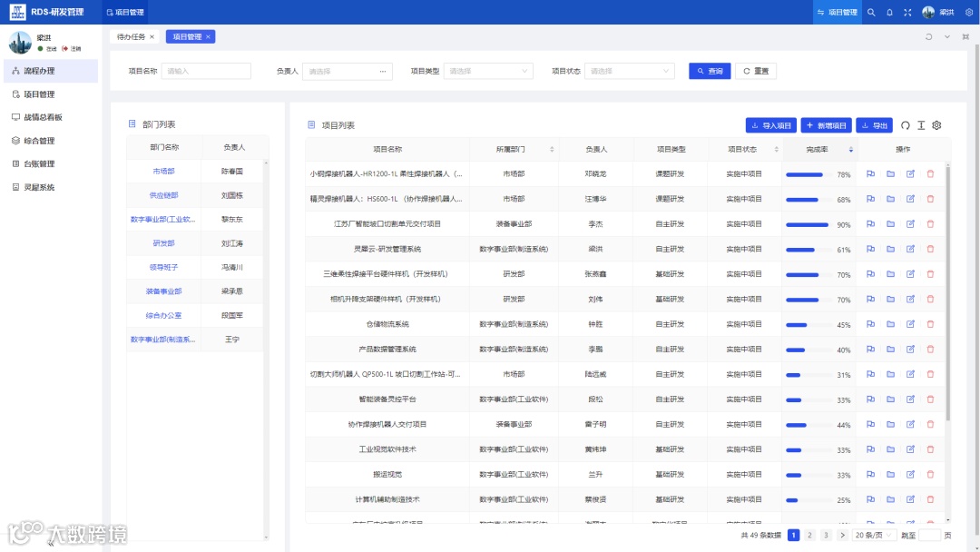Click the 78% progress bar for 小钢焊接机器人
Screen dimensions: 980x552
[809, 174]
